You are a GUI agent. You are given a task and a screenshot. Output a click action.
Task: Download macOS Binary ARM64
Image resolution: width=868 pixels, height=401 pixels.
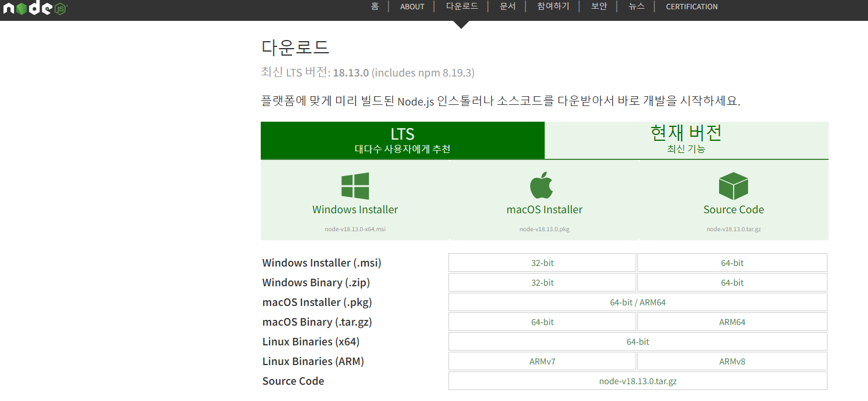tap(732, 322)
